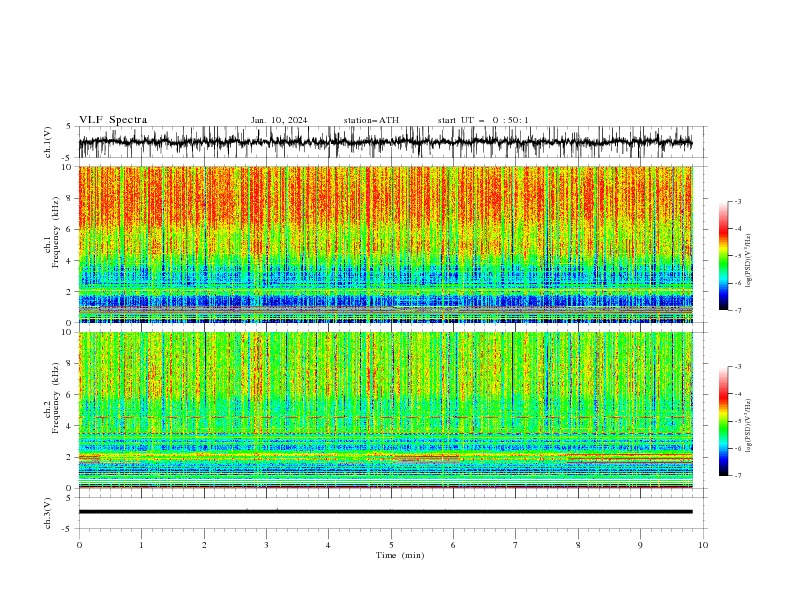Click the "ch.3(V)" axis label
The width and height of the screenshot is (792, 612).
(x=48, y=513)
